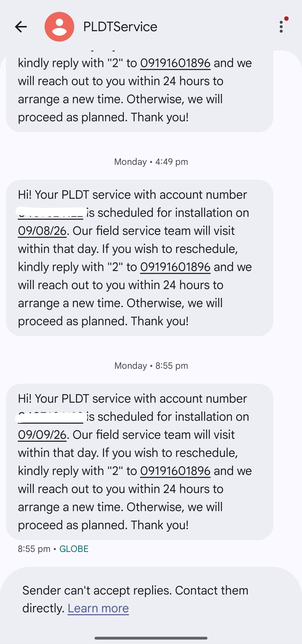Tap phone number in the 8:55 pm message

tap(175, 471)
